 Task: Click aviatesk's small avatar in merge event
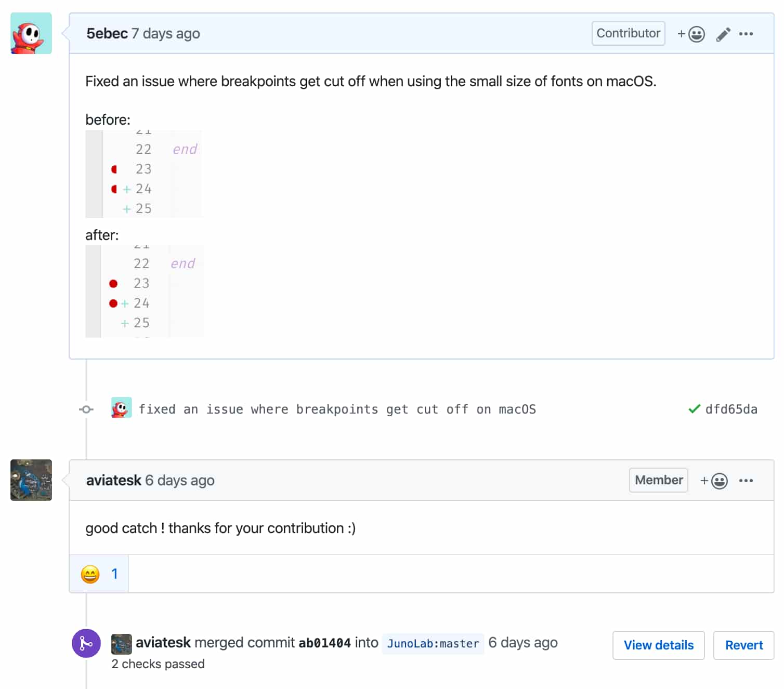point(122,644)
